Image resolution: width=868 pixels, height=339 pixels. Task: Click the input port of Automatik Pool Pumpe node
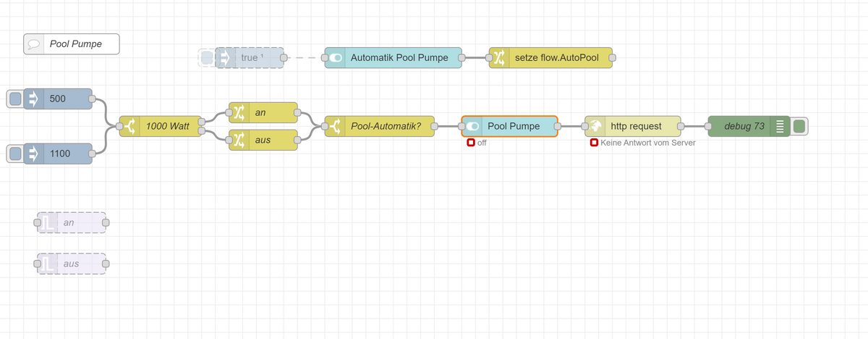click(x=324, y=58)
